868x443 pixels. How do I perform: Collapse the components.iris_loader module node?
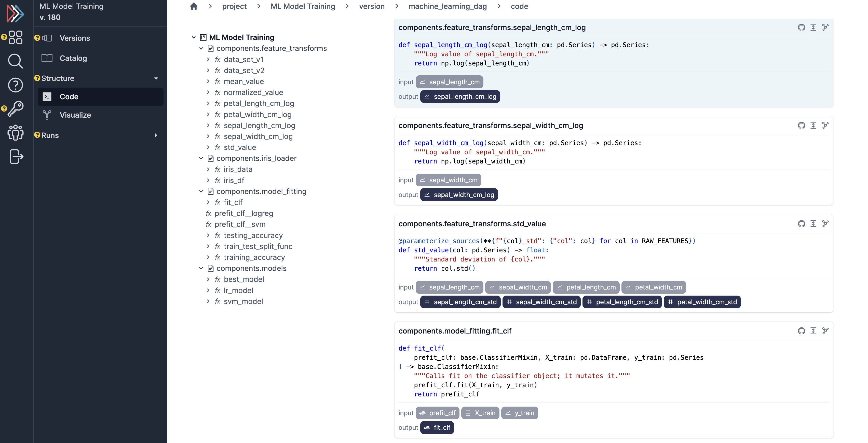pyautogui.click(x=201, y=158)
